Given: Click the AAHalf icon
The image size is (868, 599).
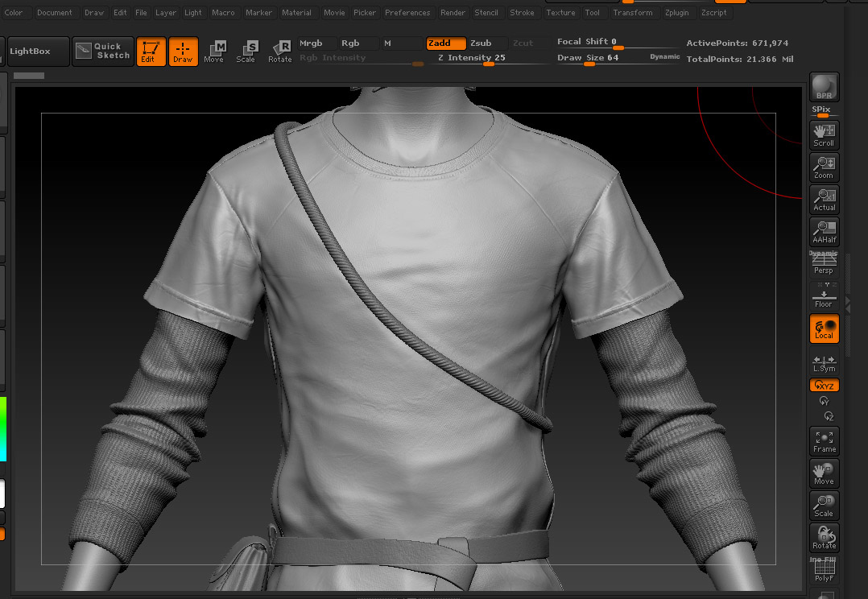Looking at the screenshot, I should coord(824,232).
